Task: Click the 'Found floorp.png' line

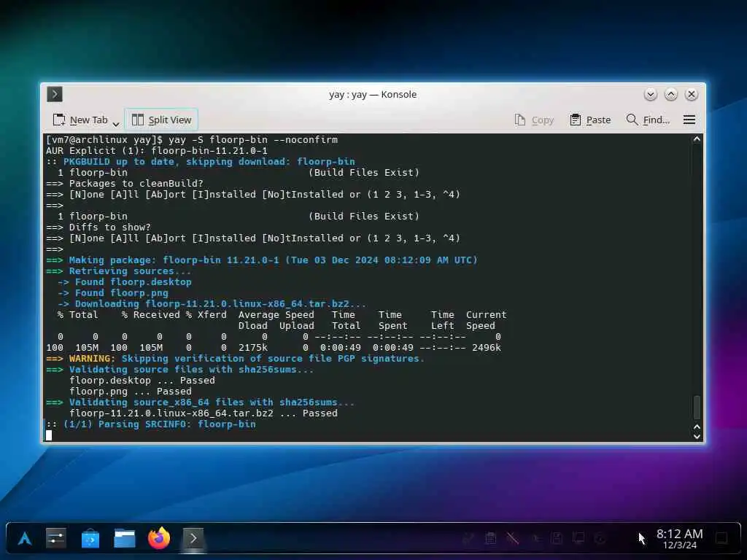Action: pyautogui.click(x=113, y=293)
